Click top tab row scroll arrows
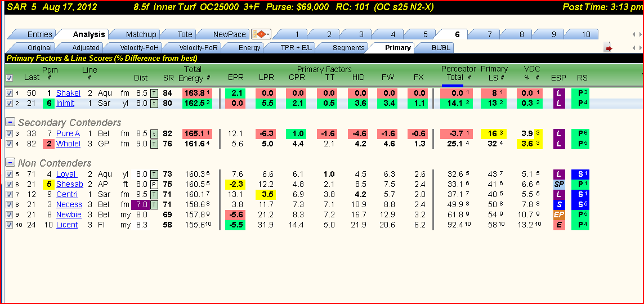Viewport: 644px width, 304px height. point(637,35)
